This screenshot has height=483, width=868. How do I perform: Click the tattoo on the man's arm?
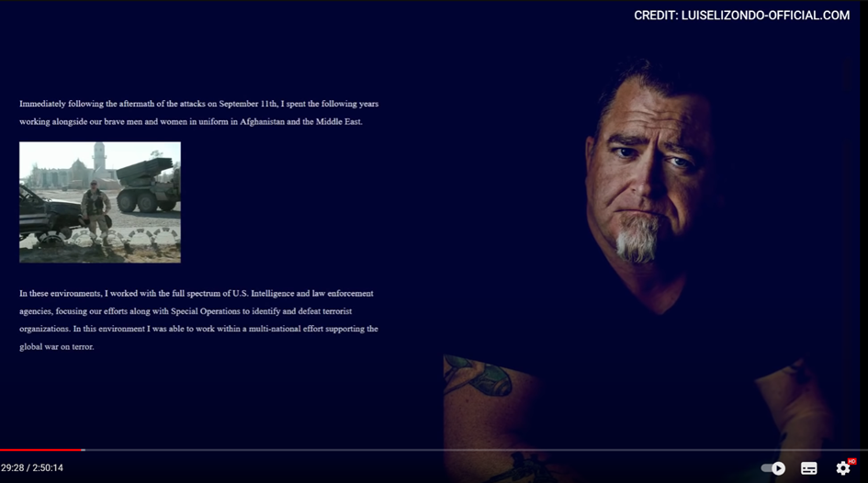click(x=480, y=376)
